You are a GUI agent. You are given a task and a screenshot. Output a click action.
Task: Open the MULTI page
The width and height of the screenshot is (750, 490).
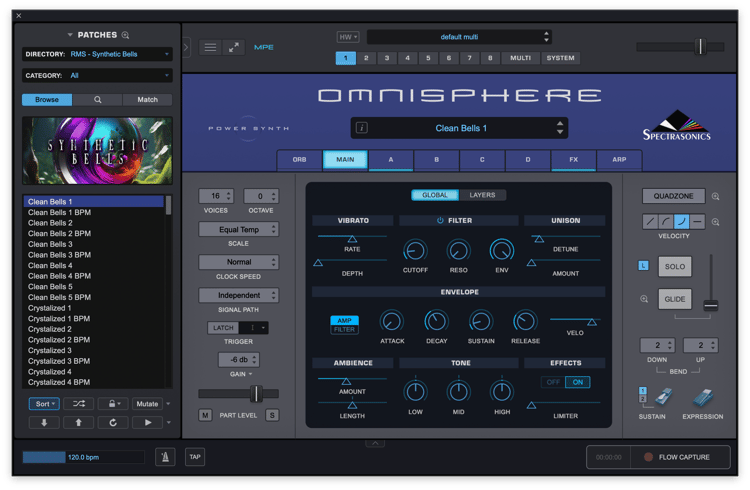coord(520,58)
